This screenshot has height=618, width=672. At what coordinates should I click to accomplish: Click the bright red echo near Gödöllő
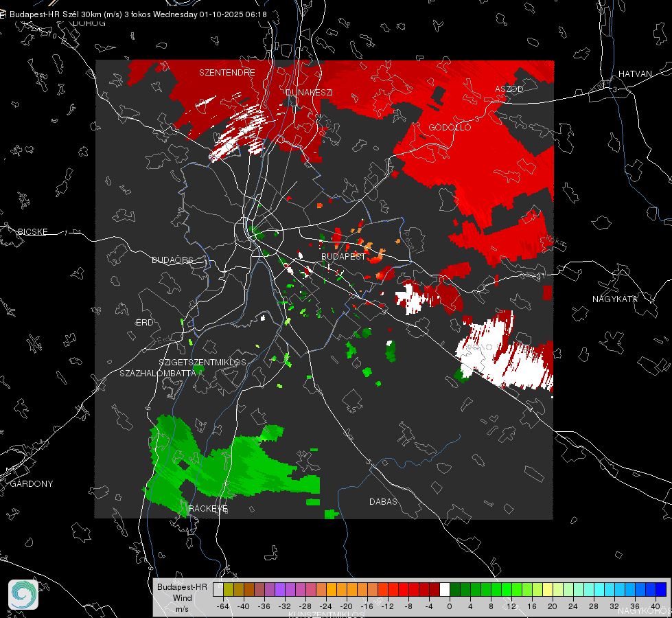pyautogui.click(x=476, y=159)
